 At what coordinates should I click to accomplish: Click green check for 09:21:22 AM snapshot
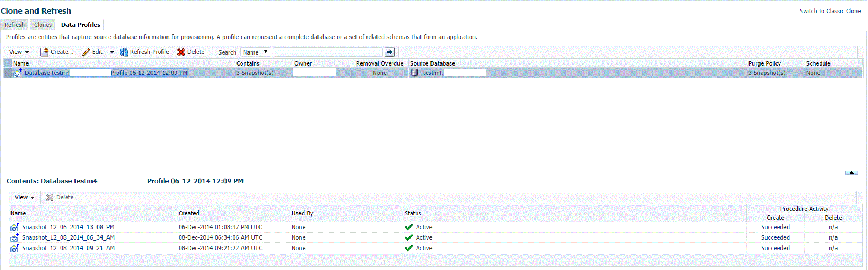click(x=409, y=248)
